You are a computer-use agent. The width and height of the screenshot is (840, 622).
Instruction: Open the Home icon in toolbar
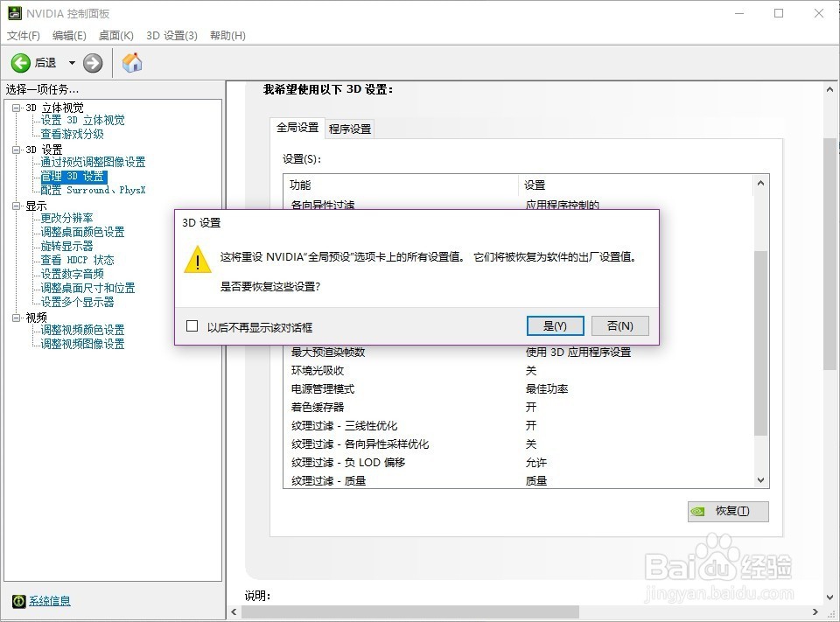click(x=132, y=63)
